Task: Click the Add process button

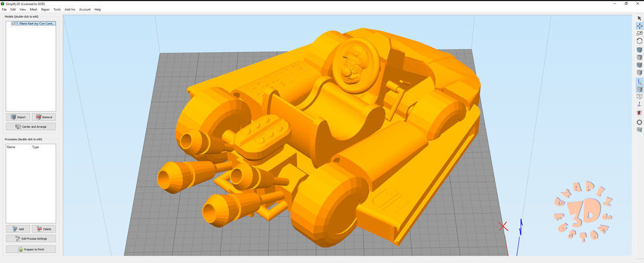Action: coord(18,229)
